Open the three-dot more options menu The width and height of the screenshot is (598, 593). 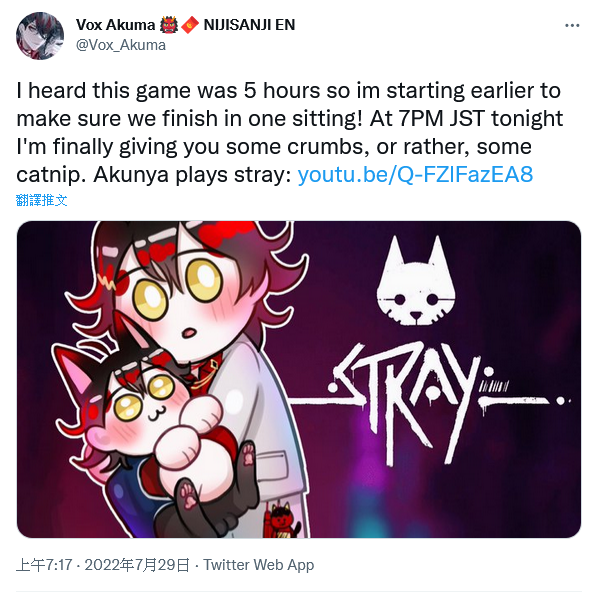click(x=572, y=26)
